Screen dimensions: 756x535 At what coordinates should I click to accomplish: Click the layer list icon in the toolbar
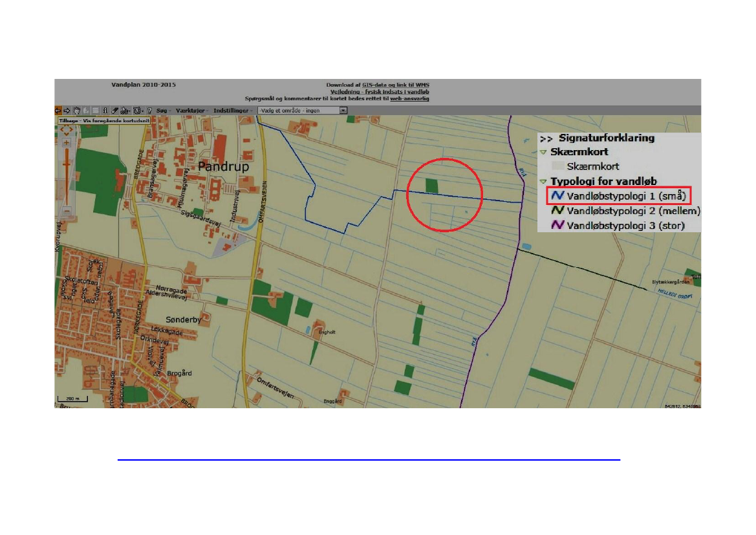[96, 111]
